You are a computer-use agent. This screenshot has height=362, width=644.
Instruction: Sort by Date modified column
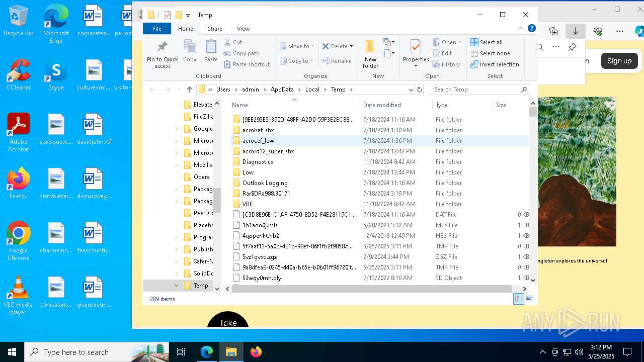pyautogui.click(x=396, y=105)
